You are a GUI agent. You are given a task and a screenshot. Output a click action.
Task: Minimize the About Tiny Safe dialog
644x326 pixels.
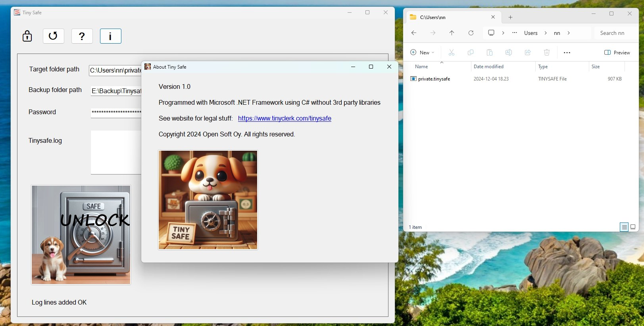pyautogui.click(x=353, y=67)
